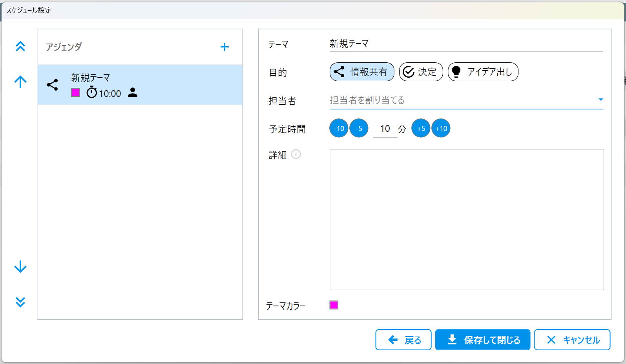Click the キャンセル button
The width and height of the screenshot is (626, 364).
click(x=572, y=340)
